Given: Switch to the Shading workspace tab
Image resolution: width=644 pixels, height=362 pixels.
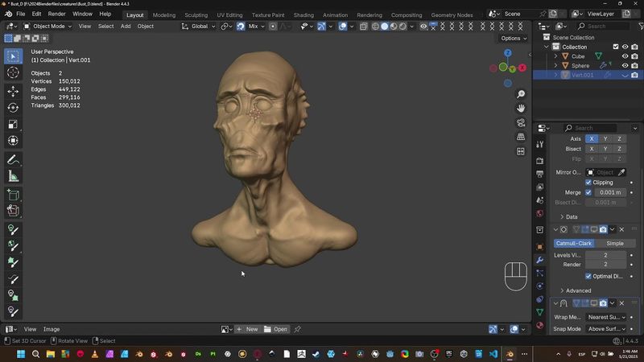Looking at the screenshot, I should pyautogui.click(x=303, y=14).
